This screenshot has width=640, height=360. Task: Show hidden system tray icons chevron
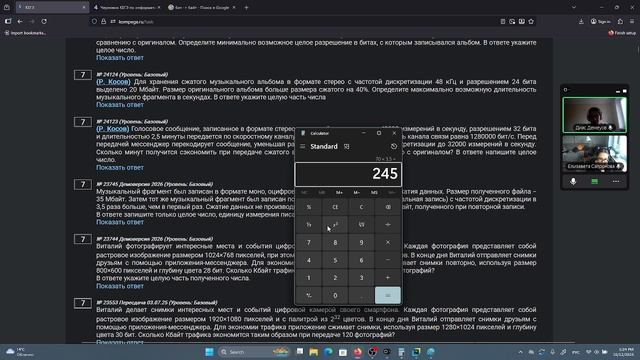click(x=520, y=352)
